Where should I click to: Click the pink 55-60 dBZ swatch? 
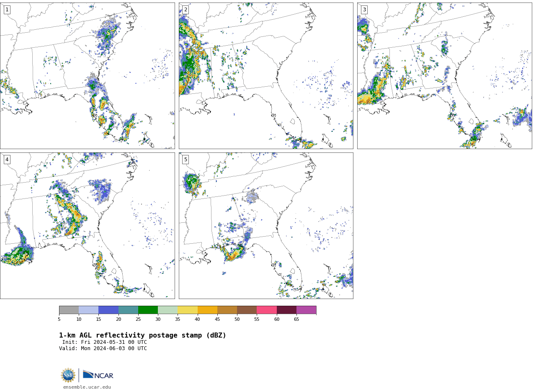[x=267, y=310]
